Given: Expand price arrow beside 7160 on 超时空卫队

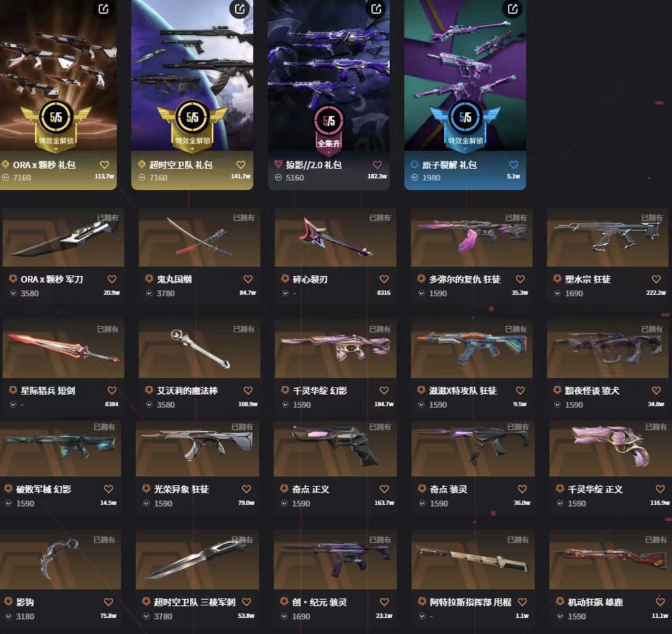Looking at the screenshot, I should tap(142, 177).
